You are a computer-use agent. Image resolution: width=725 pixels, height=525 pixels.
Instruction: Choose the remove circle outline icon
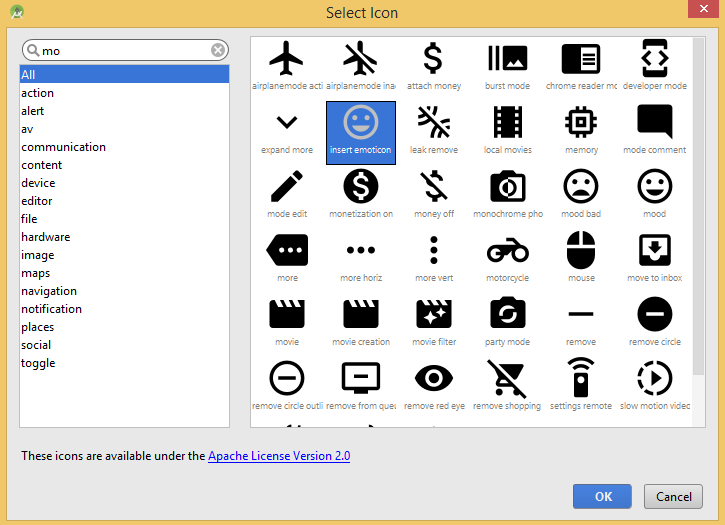(287, 378)
